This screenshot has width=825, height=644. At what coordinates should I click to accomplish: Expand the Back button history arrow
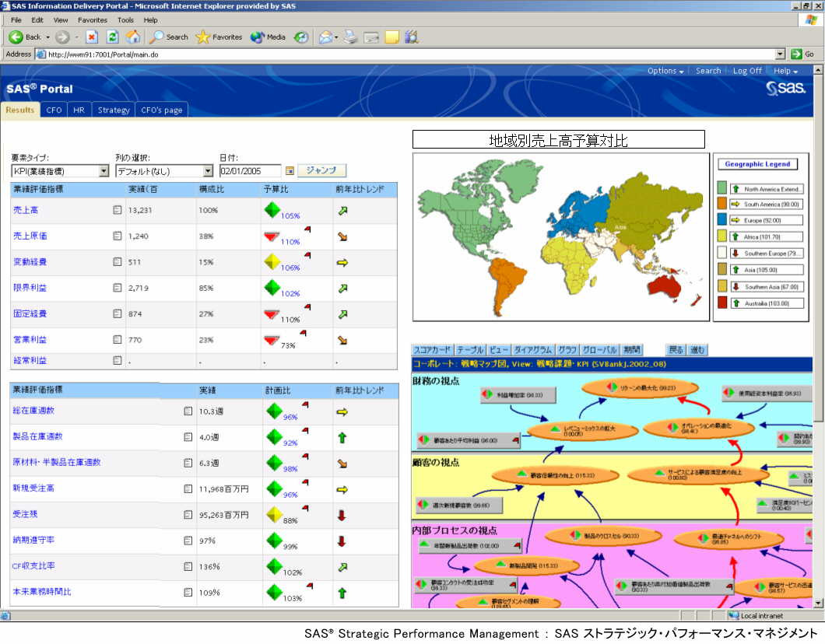[x=48, y=37]
